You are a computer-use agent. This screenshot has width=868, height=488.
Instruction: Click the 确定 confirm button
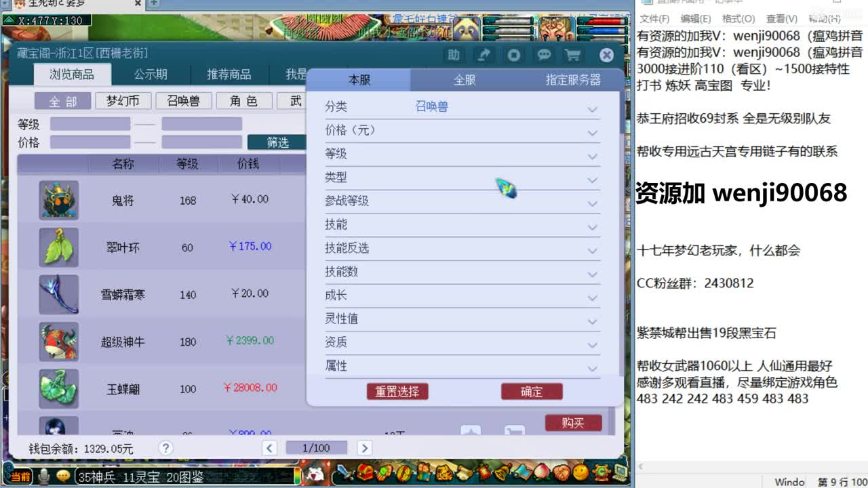[x=532, y=391]
